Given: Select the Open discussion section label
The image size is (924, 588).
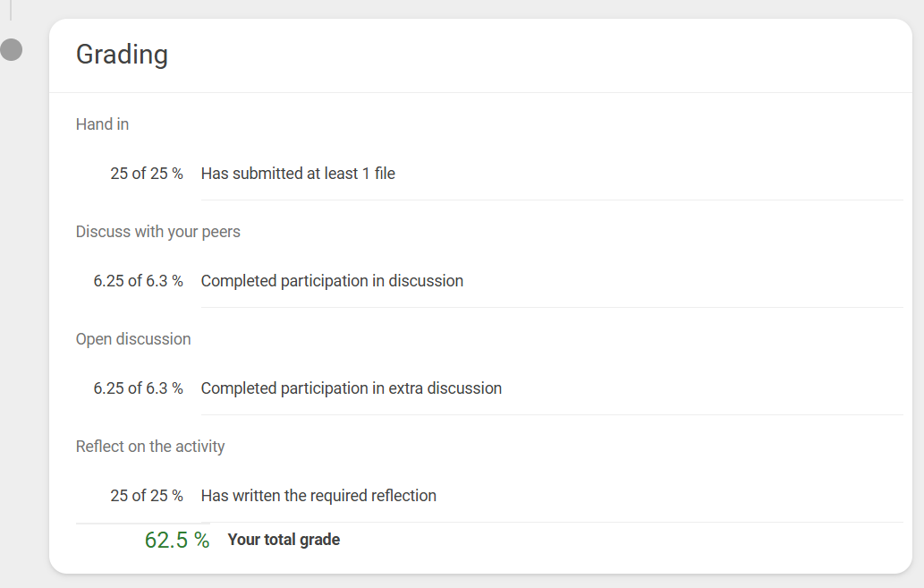Looking at the screenshot, I should (x=133, y=339).
